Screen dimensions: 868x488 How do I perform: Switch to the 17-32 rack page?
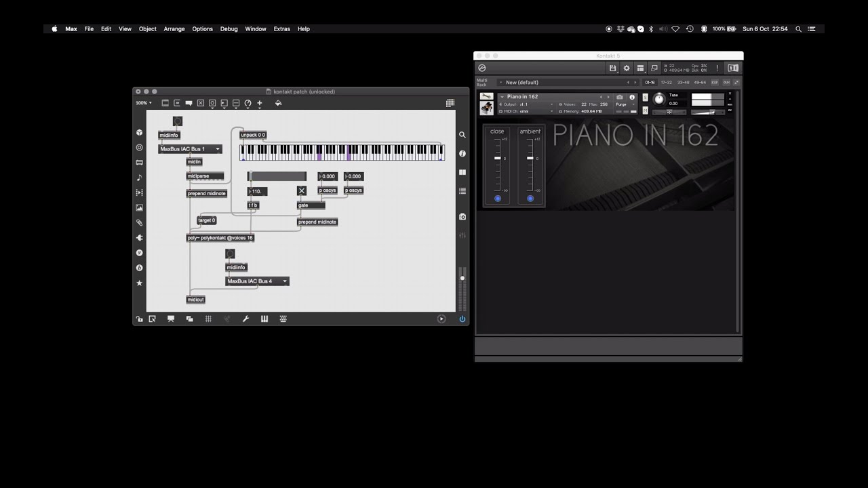pos(667,82)
